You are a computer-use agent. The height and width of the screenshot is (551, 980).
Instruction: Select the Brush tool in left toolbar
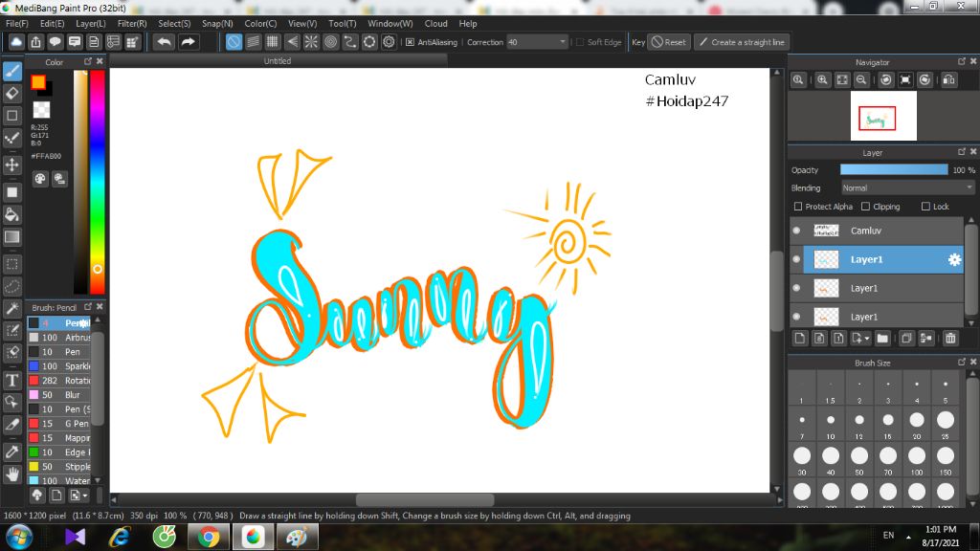click(x=11, y=71)
